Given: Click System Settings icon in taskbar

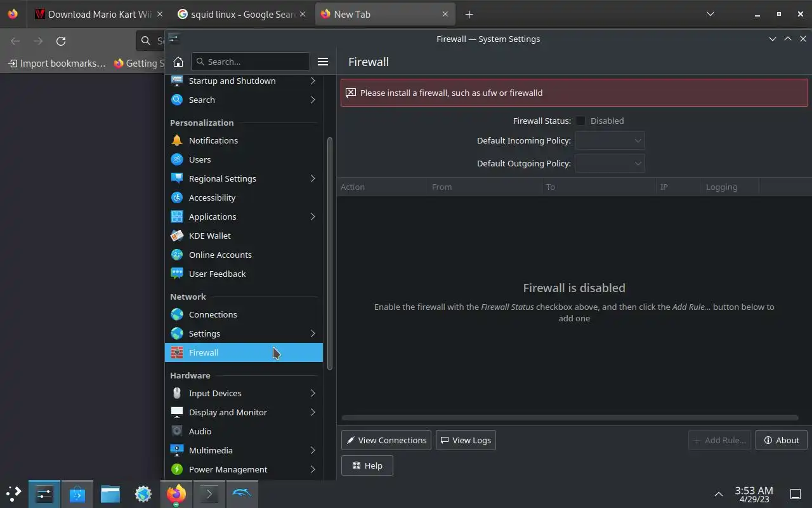Looking at the screenshot, I should click(x=44, y=493).
